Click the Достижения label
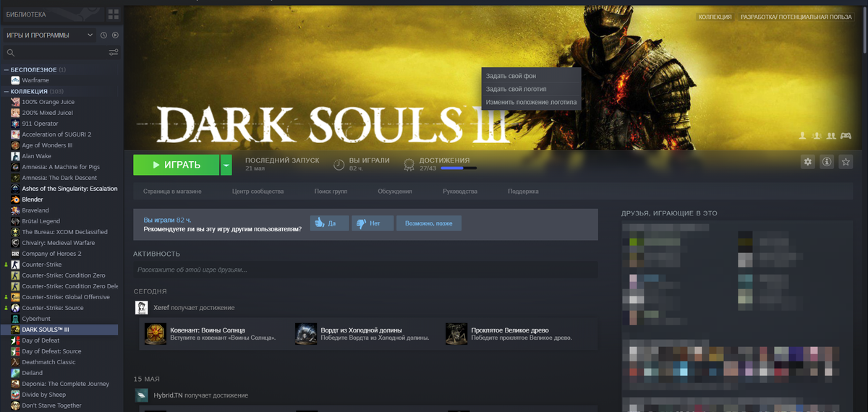This screenshot has width=868, height=412. coord(444,160)
